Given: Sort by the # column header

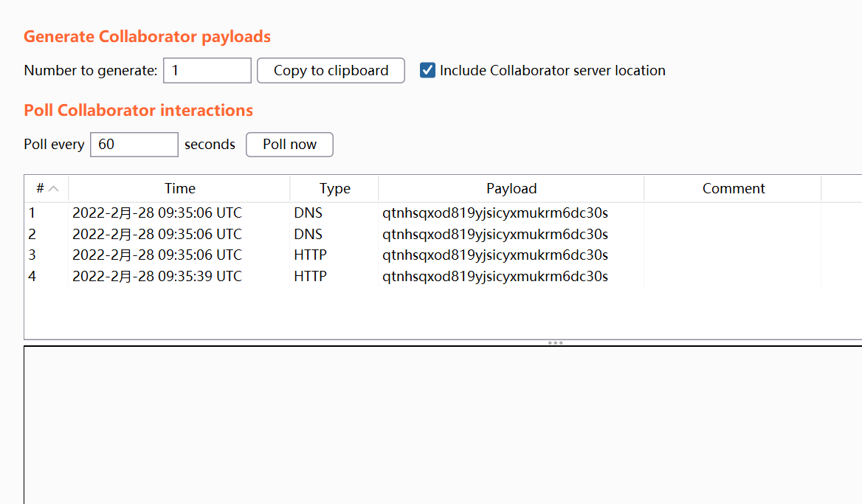Looking at the screenshot, I should coord(46,188).
